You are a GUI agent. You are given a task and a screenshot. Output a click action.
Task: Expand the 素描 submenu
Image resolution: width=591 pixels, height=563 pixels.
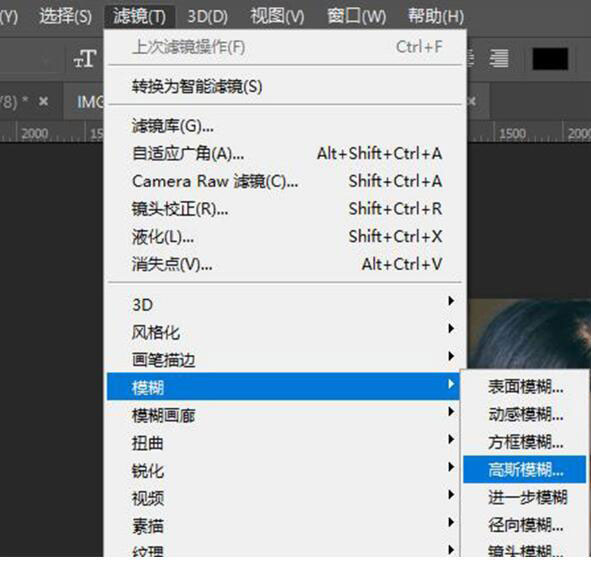pos(283,526)
